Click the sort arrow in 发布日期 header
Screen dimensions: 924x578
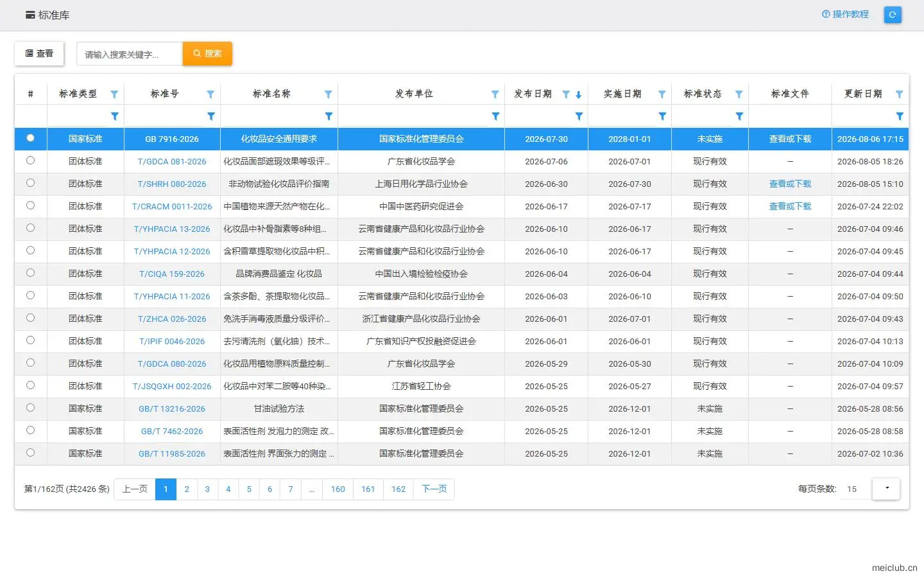(578, 95)
